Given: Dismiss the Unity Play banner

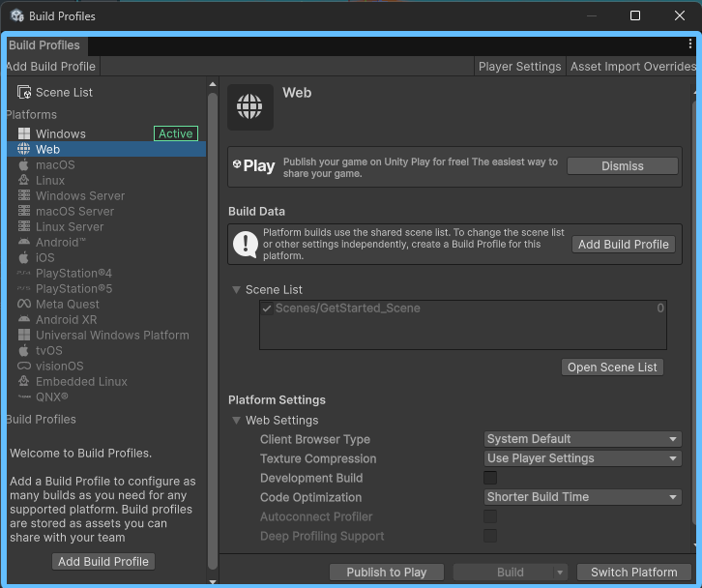Looking at the screenshot, I should point(623,166).
